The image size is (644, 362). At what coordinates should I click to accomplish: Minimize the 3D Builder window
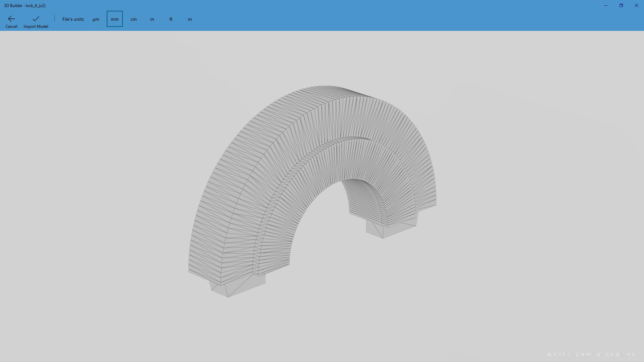coord(606,6)
